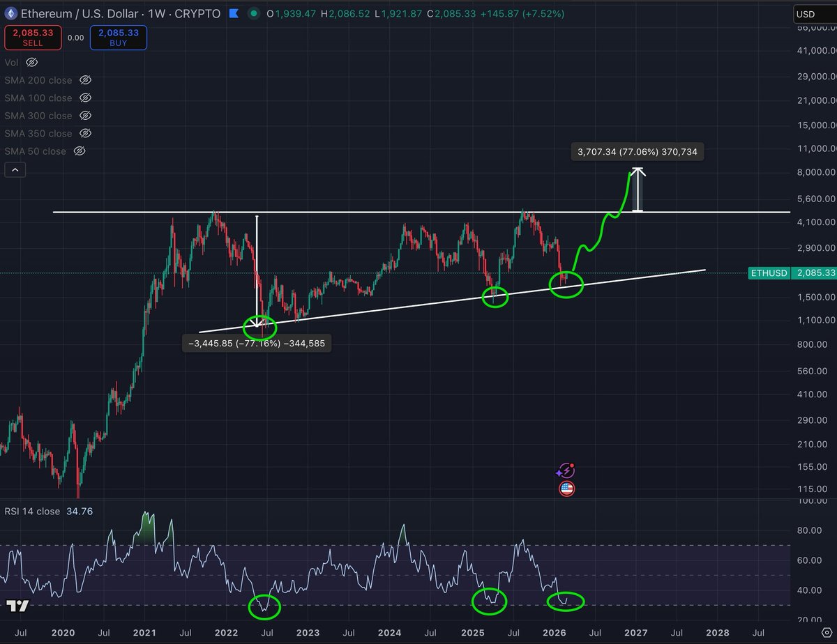Click the Ethereum logo icon beside the symbol title
Image resolution: width=837 pixels, height=644 pixels.
click(x=11, y=13)
